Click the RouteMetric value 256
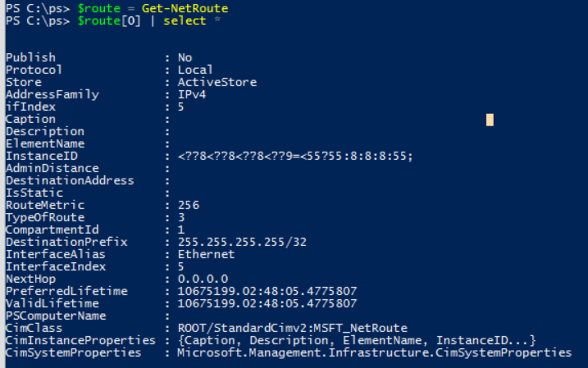 [189, 205]
